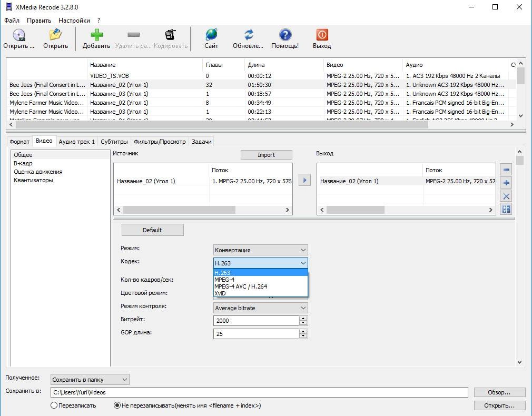Click the Default button
The image size is (532, 416).
152,230
